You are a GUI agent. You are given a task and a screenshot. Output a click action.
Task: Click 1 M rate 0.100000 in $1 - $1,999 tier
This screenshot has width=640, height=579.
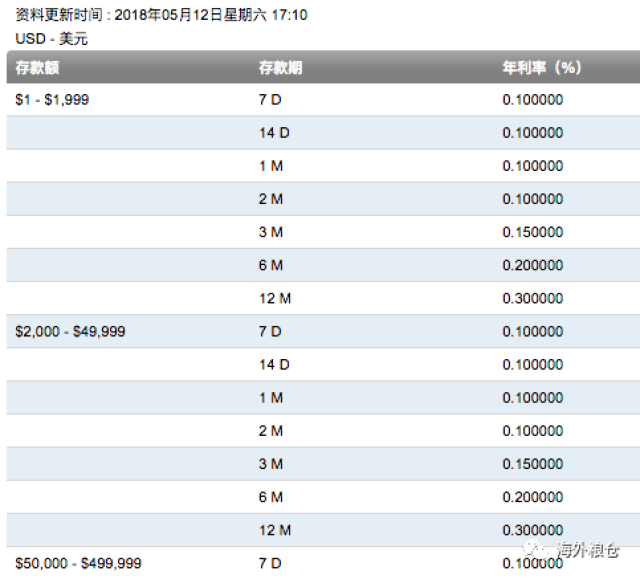[533, 166]
